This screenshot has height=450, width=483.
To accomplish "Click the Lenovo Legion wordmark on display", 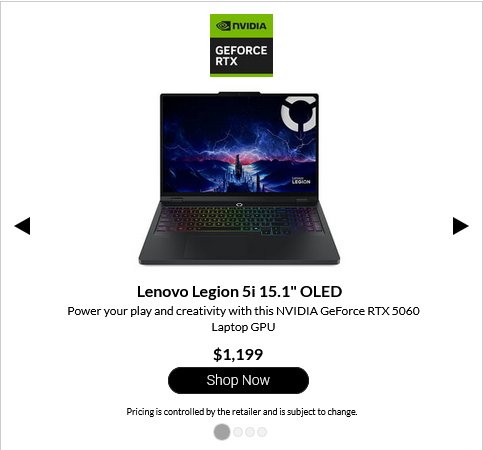I will coord(301,181).
